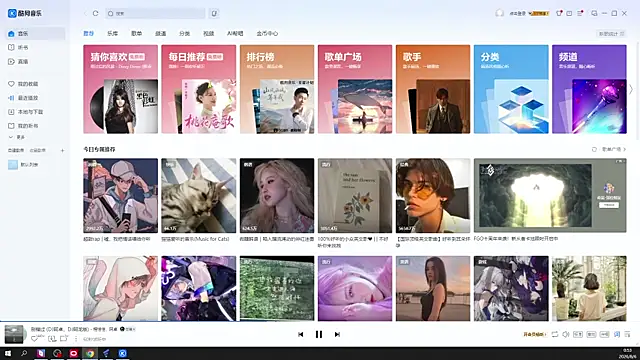The width and height of the screenshot is (640, 360).
Task: Like the current song with heart icon
Action: click(x=35, y=339)
